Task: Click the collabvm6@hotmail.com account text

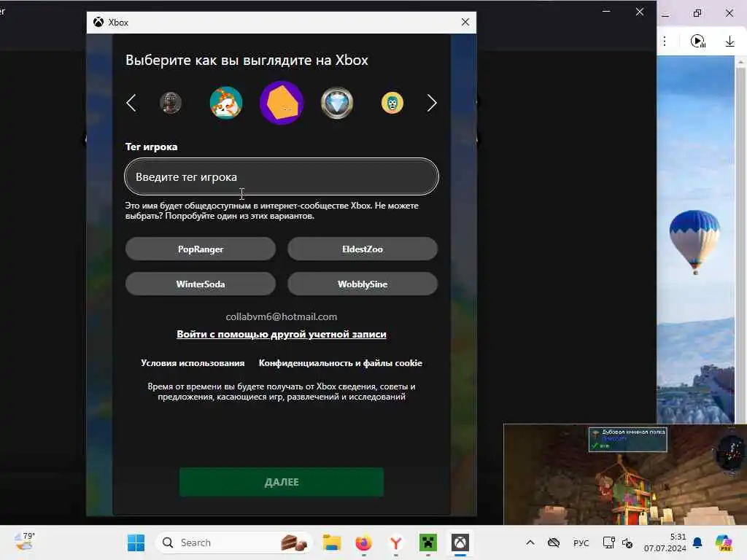Action: [282, 316]
